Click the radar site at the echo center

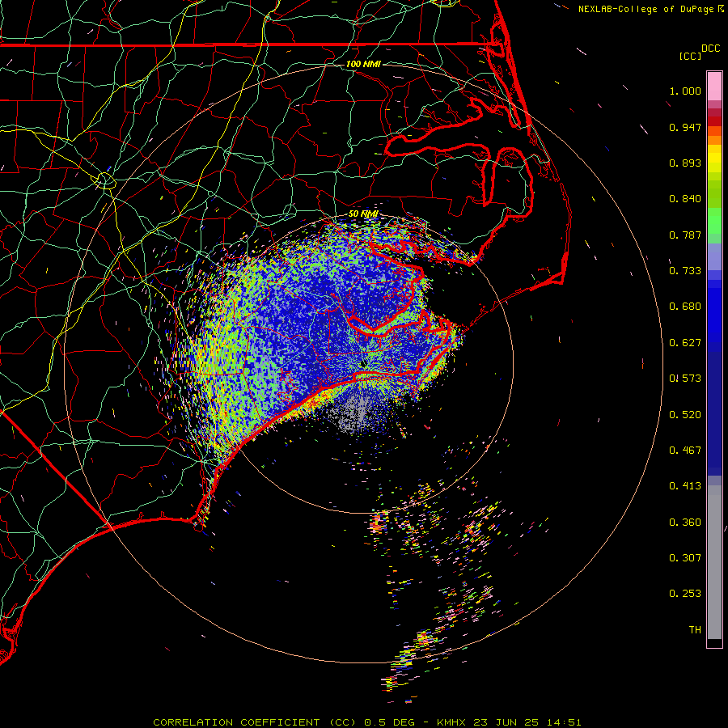(x=363, y=362)
